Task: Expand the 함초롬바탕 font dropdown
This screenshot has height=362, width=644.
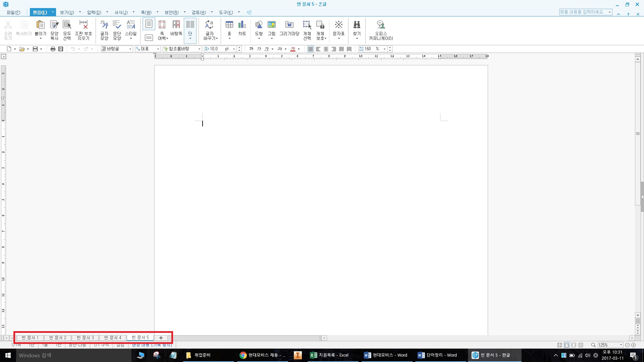Action: point(199,49)
